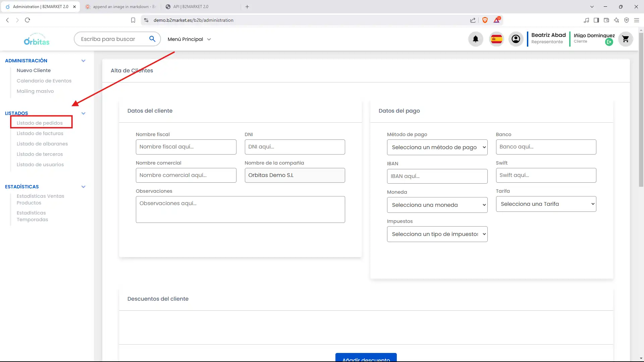Click the notifications bell icon
This screenshot has height=362, width=644.
tap(475, 39)
